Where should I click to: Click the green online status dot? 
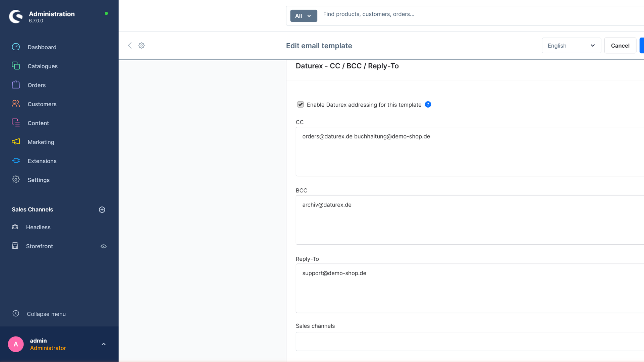106,13
